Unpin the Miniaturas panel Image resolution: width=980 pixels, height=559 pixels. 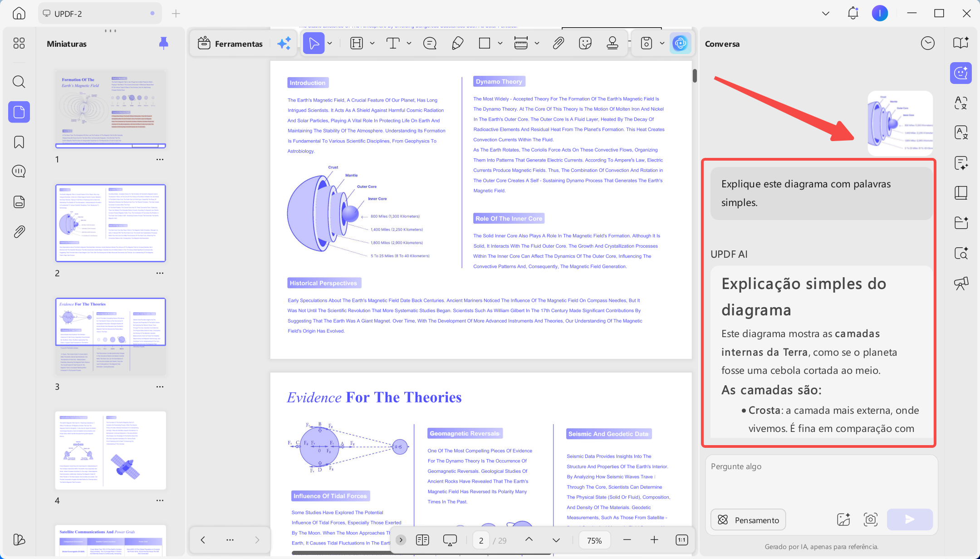pyautogui.click(x=164, y=44)
